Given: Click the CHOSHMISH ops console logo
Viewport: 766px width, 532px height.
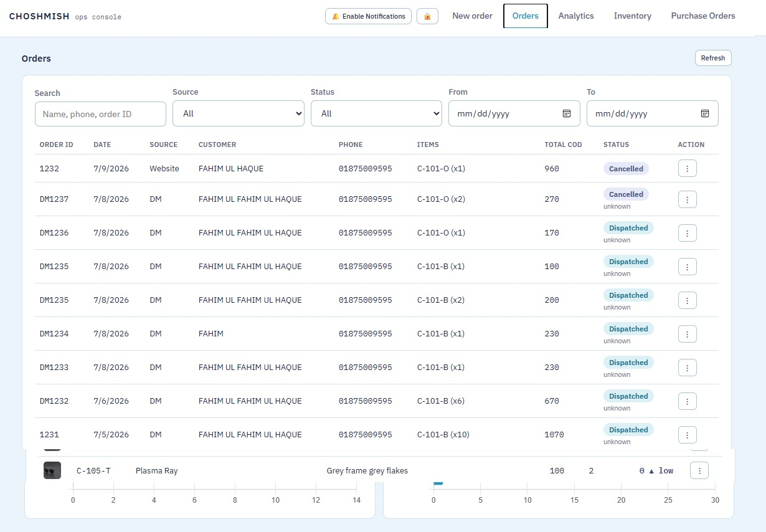Looking at the screenshot, I should pos(65,16).
